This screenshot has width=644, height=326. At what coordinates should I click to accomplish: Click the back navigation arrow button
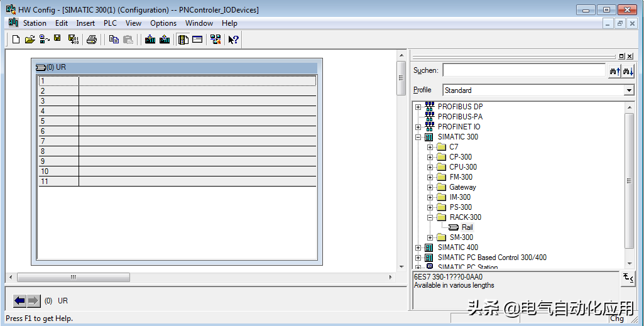pos(19,301)
